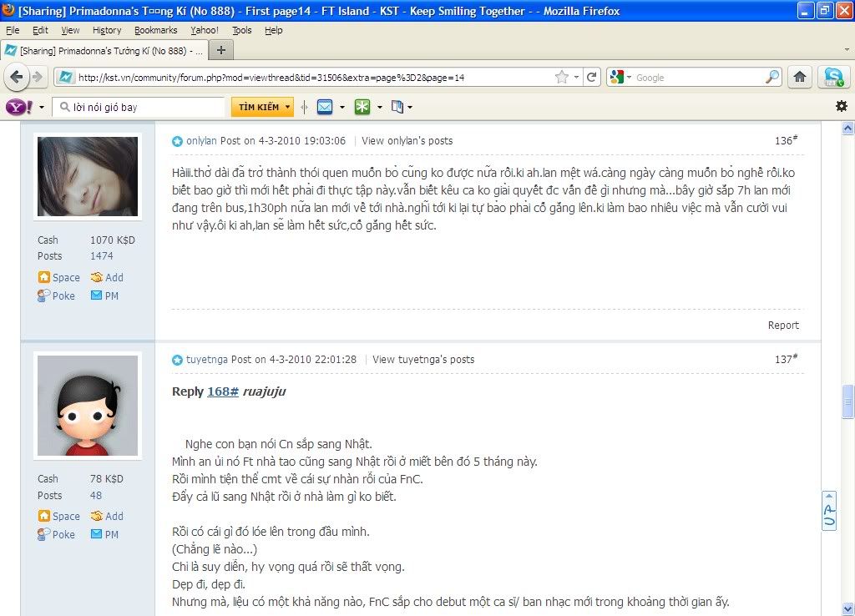The image size is (855, 616).
Task: Click onlylan's avatar photo
Action: 87,176
